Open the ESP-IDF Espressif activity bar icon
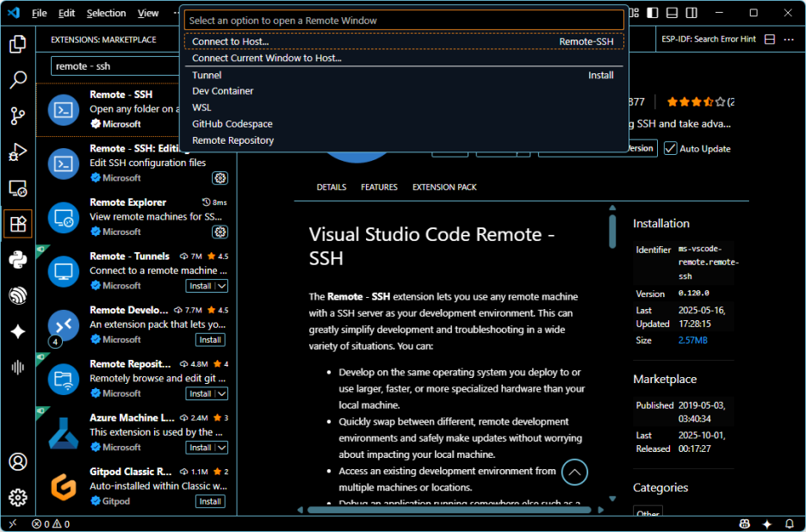Viewport: 806px width, 532px height. pos(18,296)
